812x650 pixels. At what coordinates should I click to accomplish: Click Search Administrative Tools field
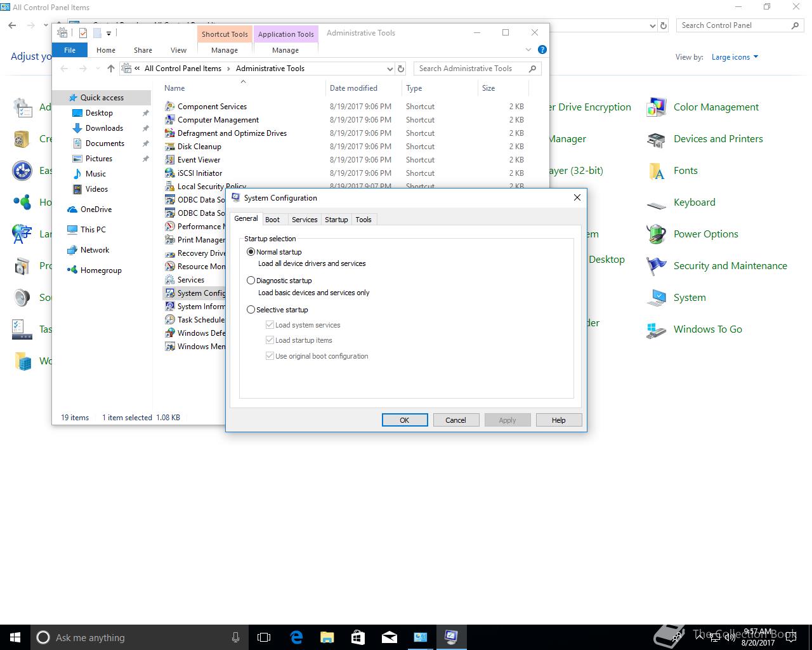coord(477,69)
